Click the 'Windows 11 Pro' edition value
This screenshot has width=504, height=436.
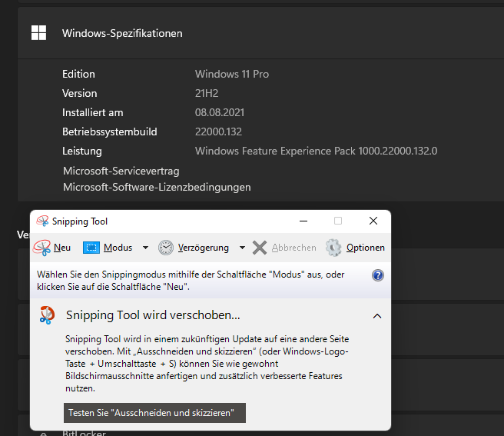pos(232,74)
